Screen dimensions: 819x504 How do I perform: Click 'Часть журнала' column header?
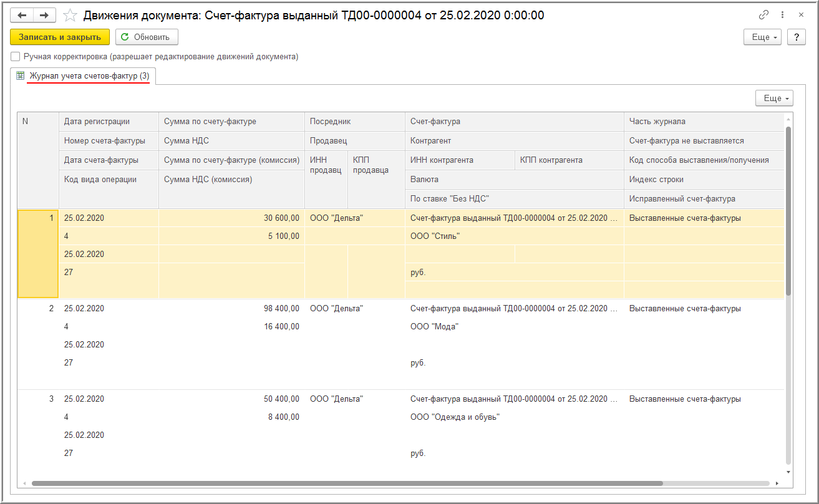[704, 122]
